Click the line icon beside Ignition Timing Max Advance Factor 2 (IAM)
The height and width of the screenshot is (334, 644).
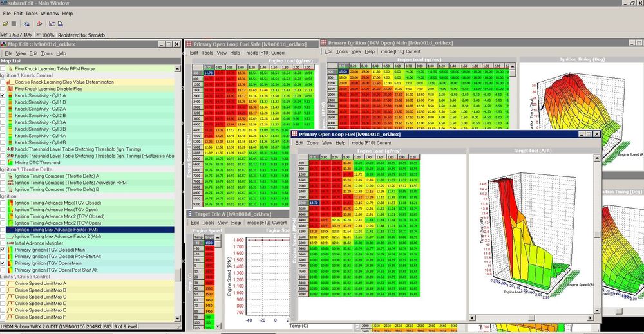(10, 236)
